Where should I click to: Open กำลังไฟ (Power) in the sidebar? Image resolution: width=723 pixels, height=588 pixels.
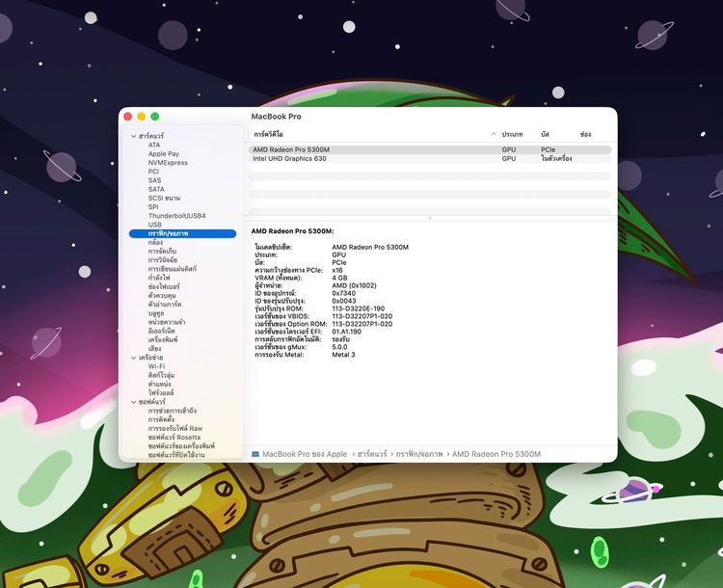click(159, 278)
